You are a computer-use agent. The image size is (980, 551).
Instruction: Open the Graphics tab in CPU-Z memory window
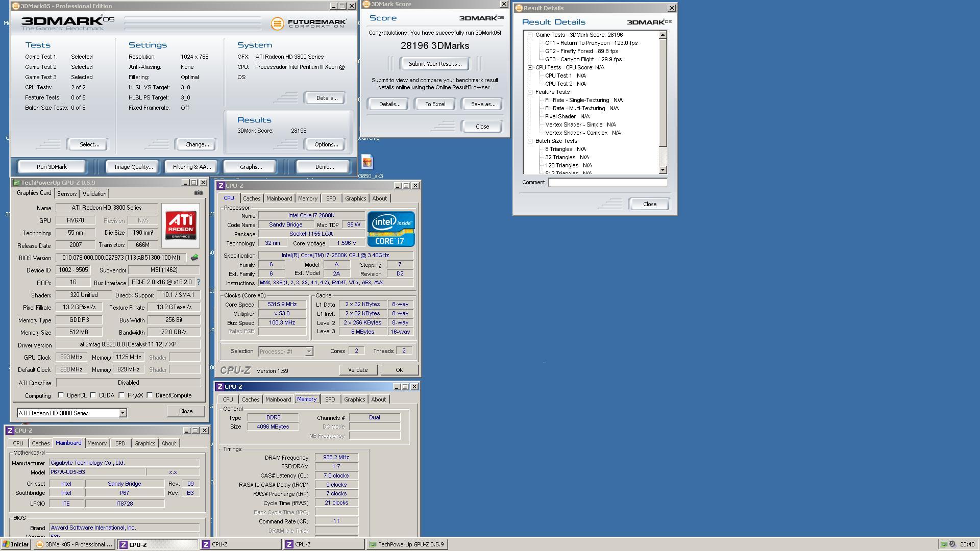354,399
